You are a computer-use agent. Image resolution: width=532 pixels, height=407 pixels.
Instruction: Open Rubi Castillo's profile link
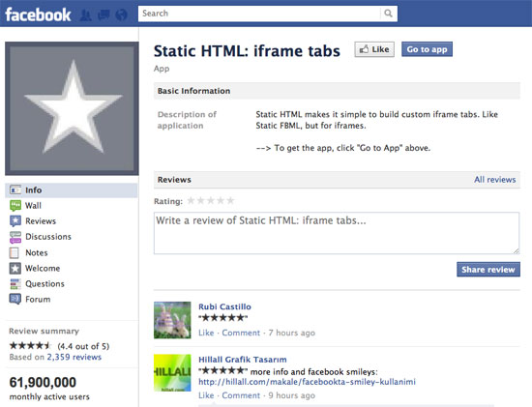(224, 307)
